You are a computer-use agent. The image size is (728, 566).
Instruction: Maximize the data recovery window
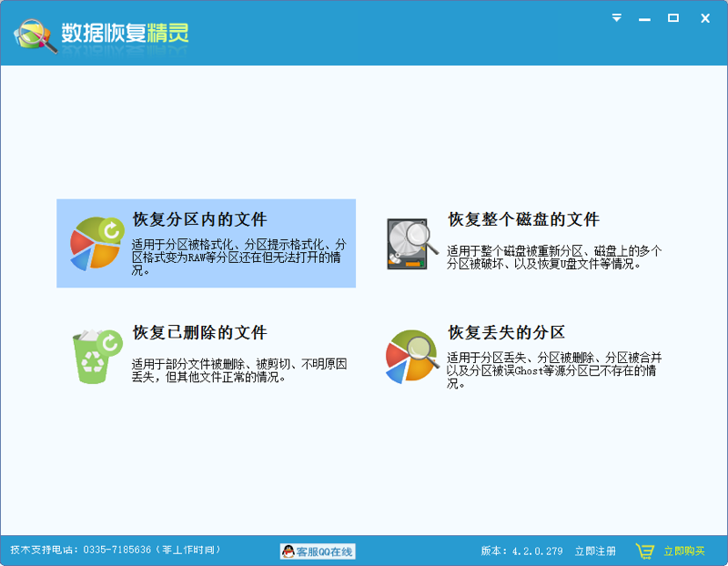click(673, 18)
